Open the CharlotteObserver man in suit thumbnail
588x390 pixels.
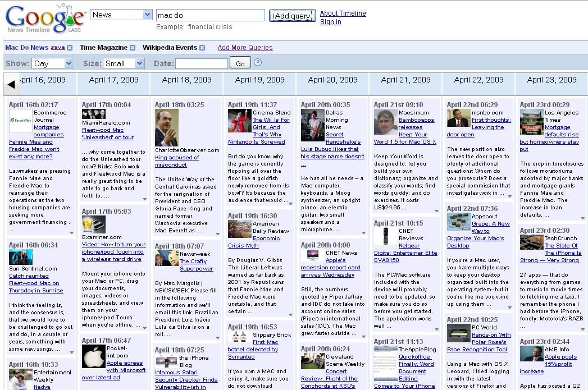(x=166, y=128)
